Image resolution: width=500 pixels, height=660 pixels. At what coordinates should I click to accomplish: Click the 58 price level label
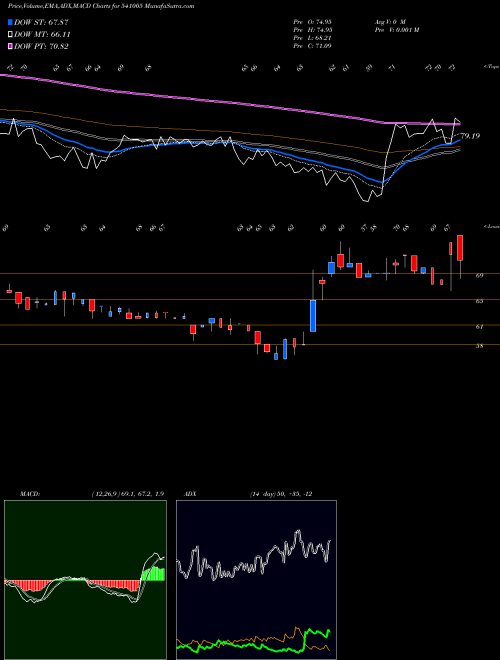pyautogui.click(x=479, y=346)
